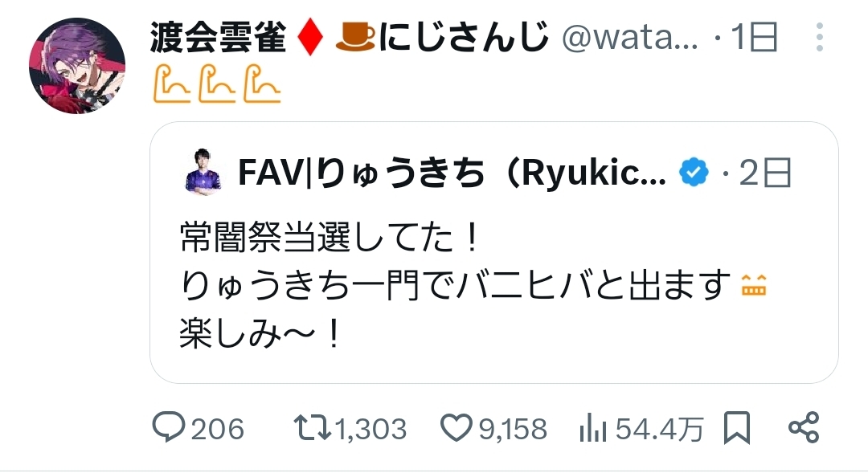Screen dimensions: 868x473
Task: Click the blue verified badge
Action: [x=694, y=173]
